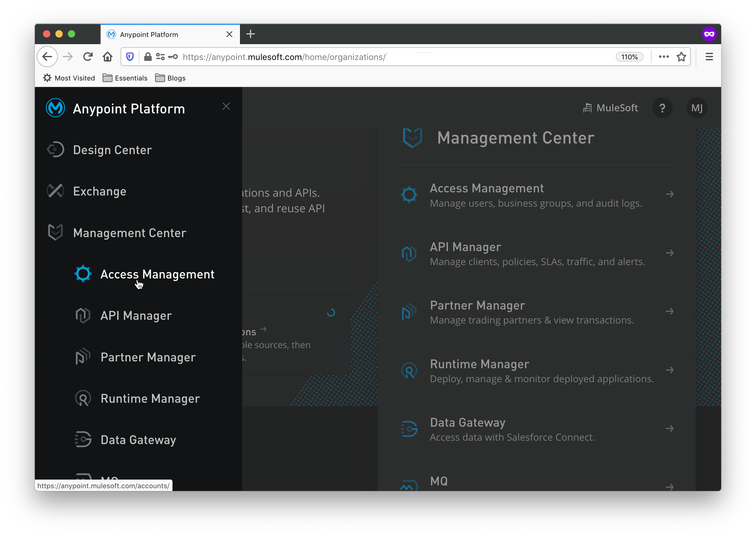Click the browser home button
Viewport: 756px width, 537px height.
click(x=108, y=57)
